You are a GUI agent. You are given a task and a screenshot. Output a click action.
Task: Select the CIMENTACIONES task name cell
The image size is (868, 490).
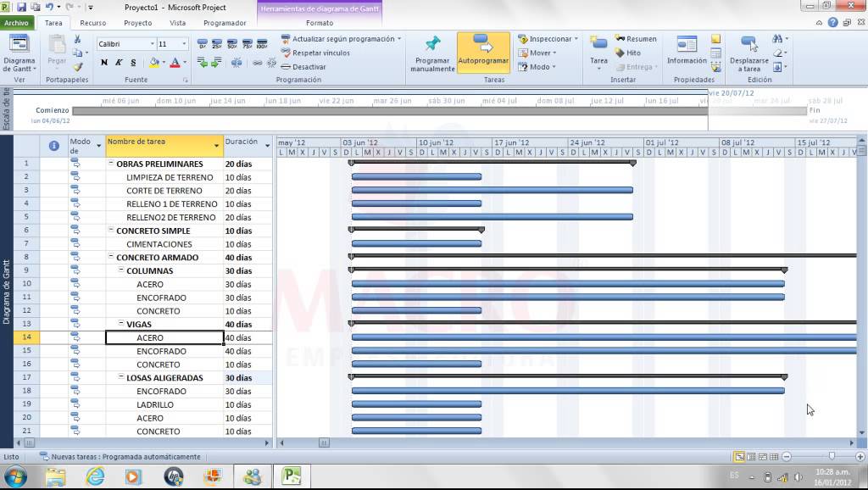(x=164, y=244)
